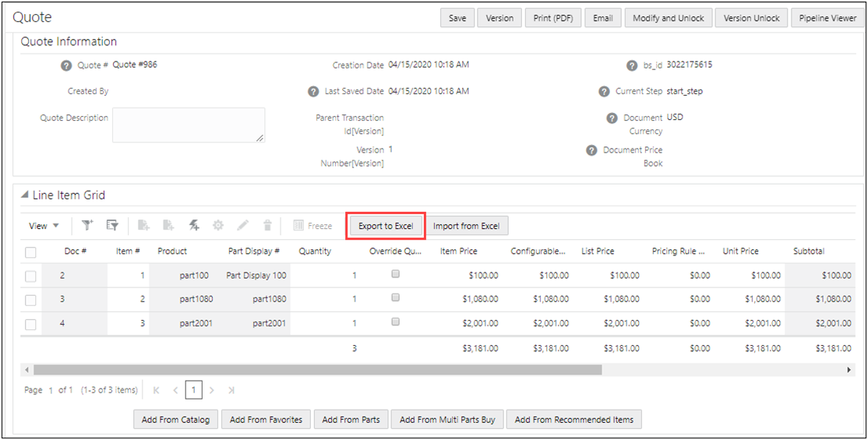Click the Print (PDF) button
This screenshot has height=440, width=868.
coord(553,18)
